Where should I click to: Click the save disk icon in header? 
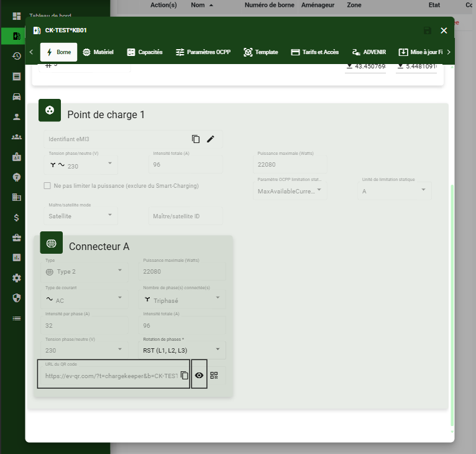[x=427, y=31]
